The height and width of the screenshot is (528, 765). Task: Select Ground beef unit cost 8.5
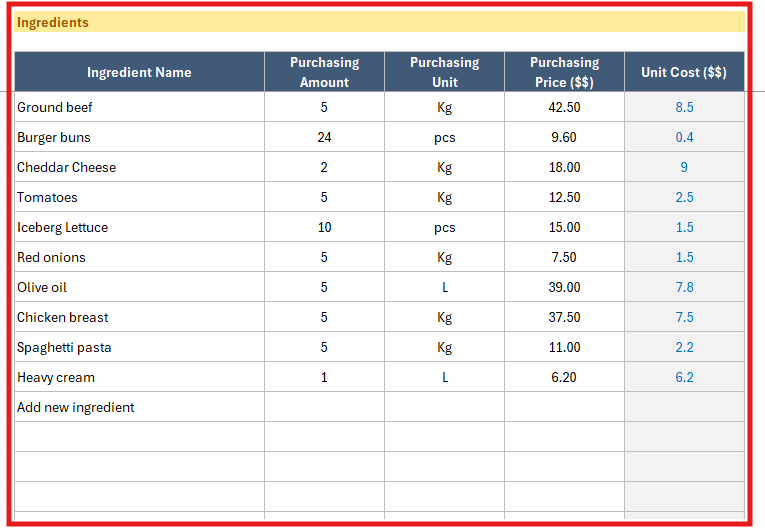click(x=684, y=107)
